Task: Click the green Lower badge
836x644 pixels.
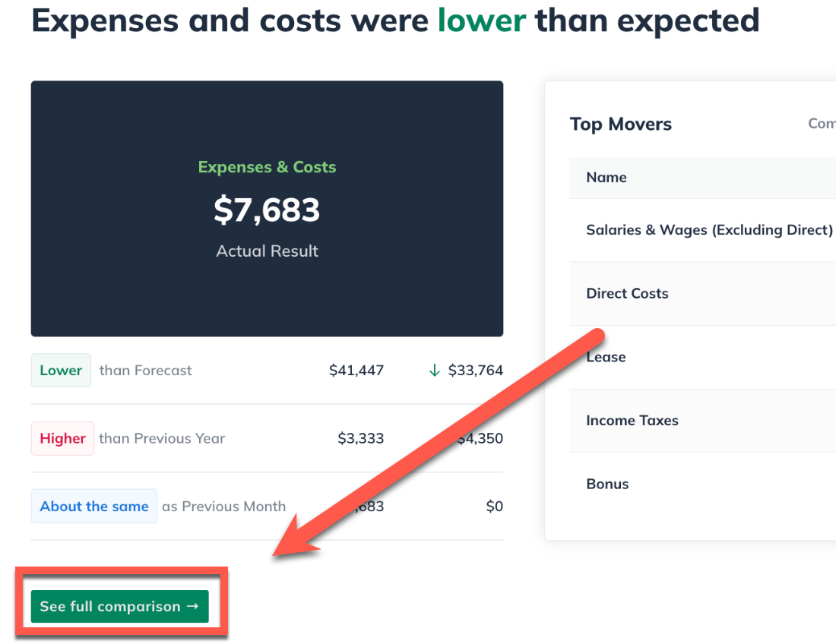Action: [61, 371]
